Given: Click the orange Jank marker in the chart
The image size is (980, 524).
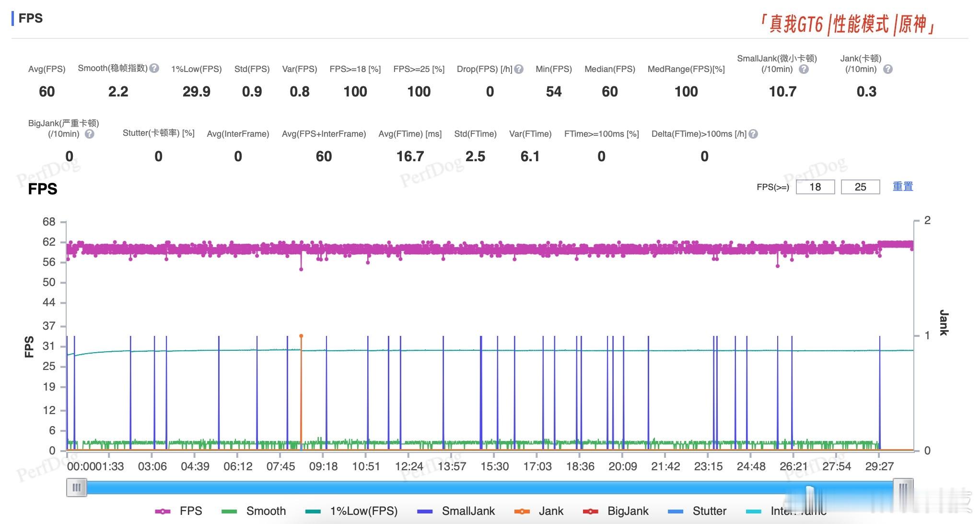Looking at the screenshot, I should coord(301,336).
